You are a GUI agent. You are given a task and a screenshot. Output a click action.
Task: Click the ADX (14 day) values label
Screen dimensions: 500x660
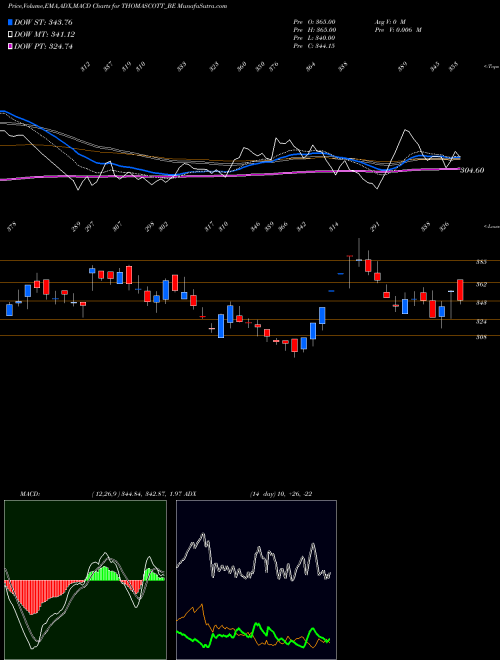tap(249, 494)
